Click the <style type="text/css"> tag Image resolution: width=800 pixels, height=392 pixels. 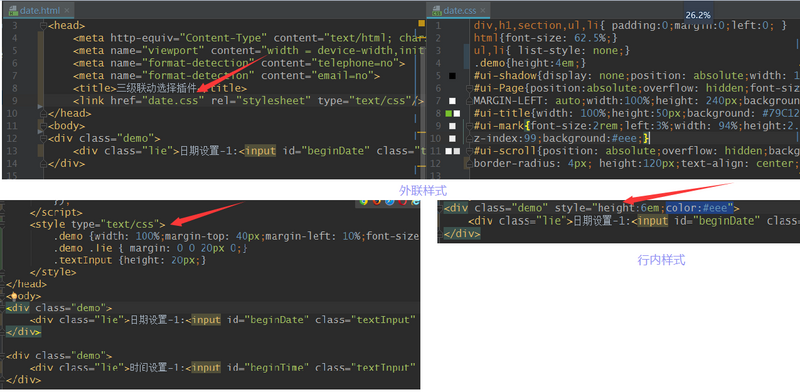coord(97,224)
